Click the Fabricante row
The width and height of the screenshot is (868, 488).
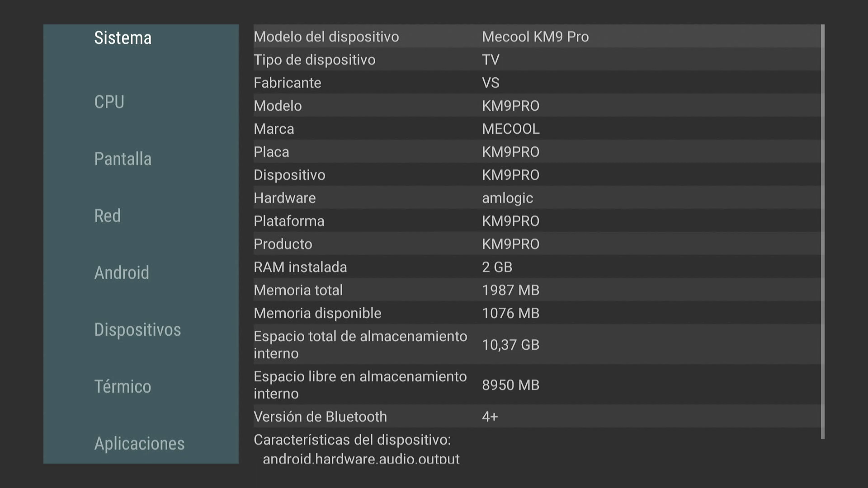[537, 83]
